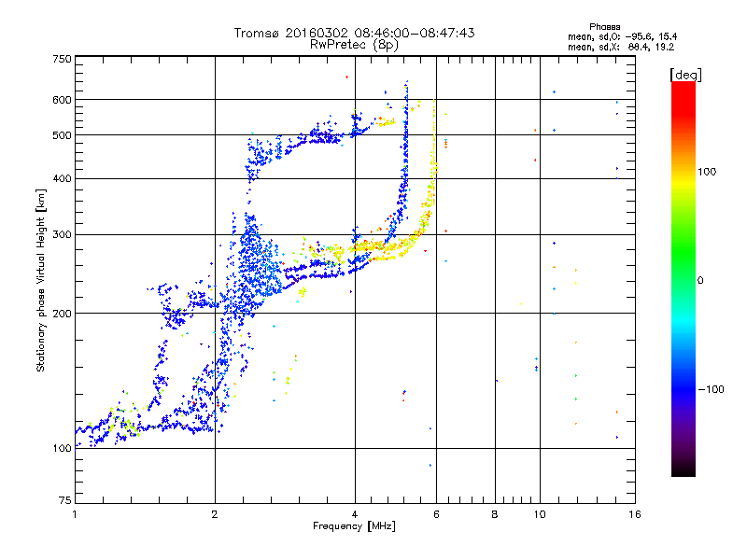This screenshot has width=747, height=560.
Task: Click the yellow X-mode trace near 6 MHz, 400 km
Action: pos(433,178)
